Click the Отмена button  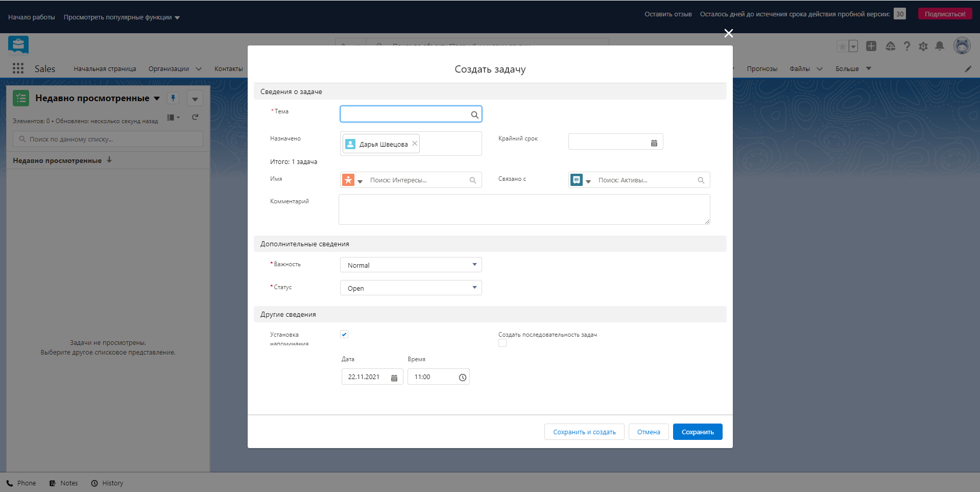[x=649, y=432]
